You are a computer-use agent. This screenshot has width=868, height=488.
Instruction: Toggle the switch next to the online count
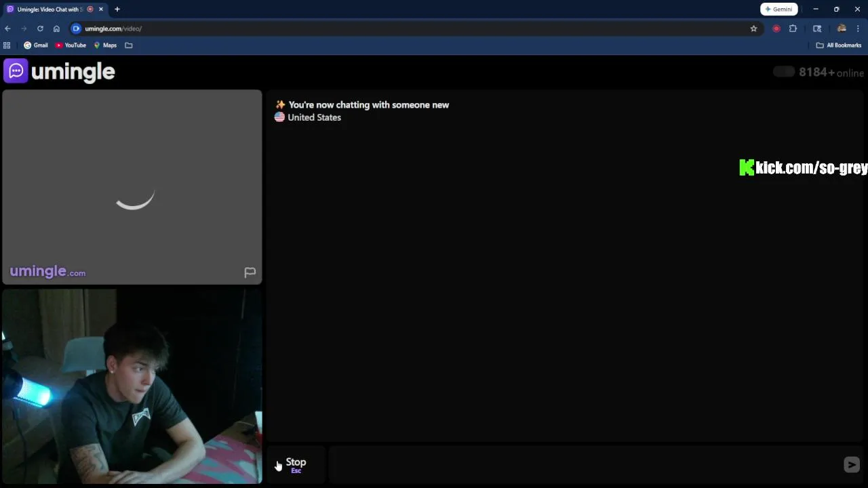[x=784, y=72]
